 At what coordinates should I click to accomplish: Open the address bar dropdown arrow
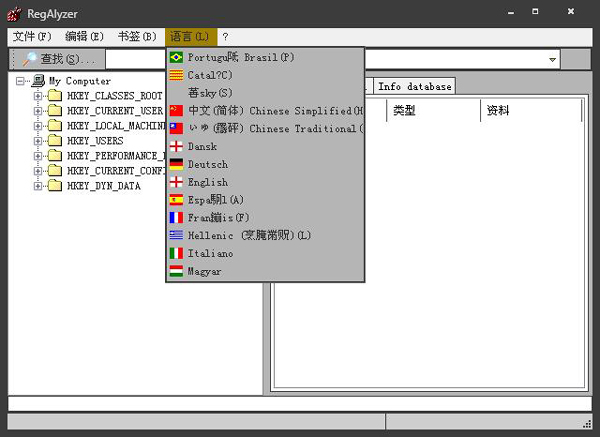click(x=552, y=59)
